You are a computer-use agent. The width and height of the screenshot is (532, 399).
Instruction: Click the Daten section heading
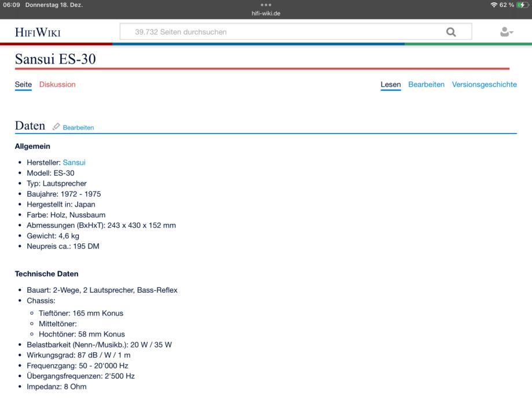[x=30, y=125]
